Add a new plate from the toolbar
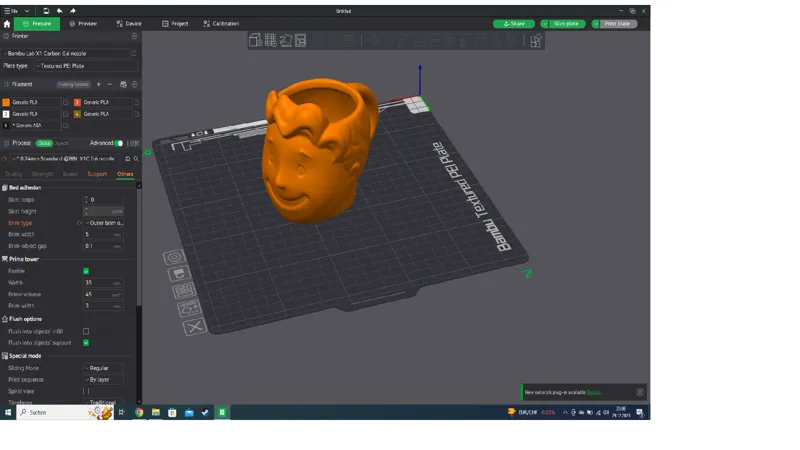This screenshot has height=450, width=800. [270, 40]
